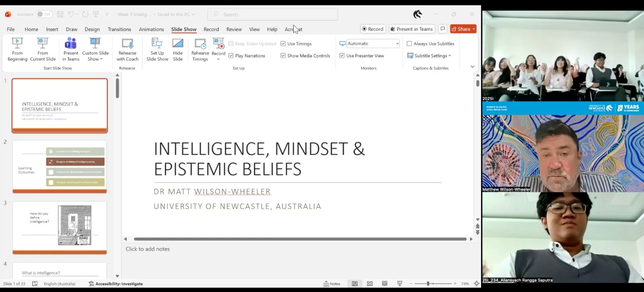Uncheck Use Presenter View
This screenshot has width=644, height=292.
coord(342,56)
